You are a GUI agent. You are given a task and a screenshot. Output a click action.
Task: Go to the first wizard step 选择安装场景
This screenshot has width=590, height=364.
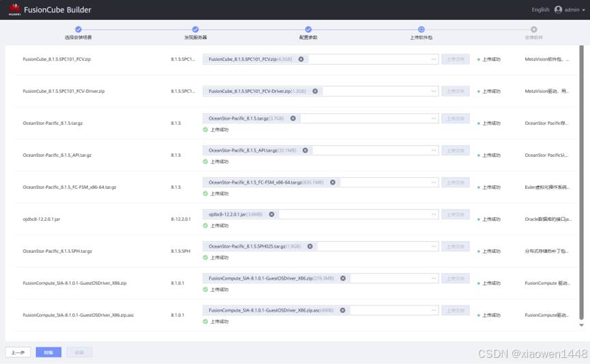78,29
